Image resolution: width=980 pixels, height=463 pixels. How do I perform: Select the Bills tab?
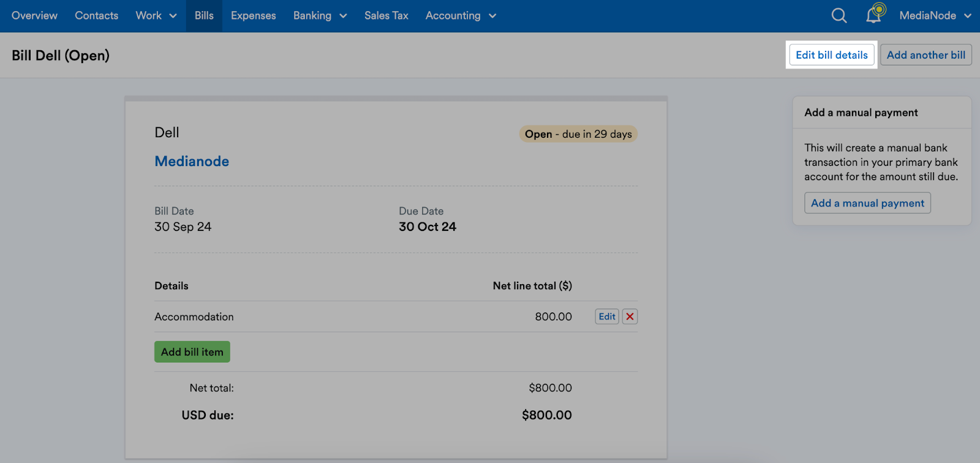click(204, 15)
